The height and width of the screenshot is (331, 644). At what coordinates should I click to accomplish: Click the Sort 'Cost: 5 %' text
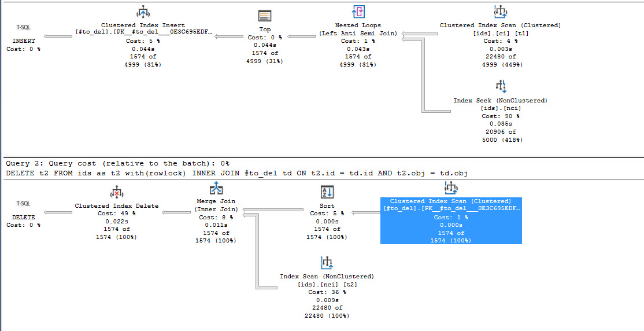pos(327,214)
